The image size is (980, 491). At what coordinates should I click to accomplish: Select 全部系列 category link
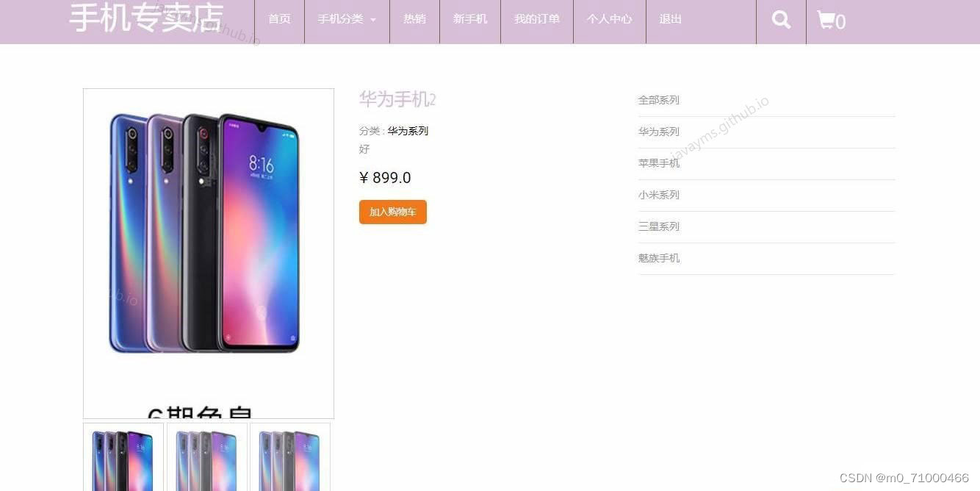pos(659,100)
